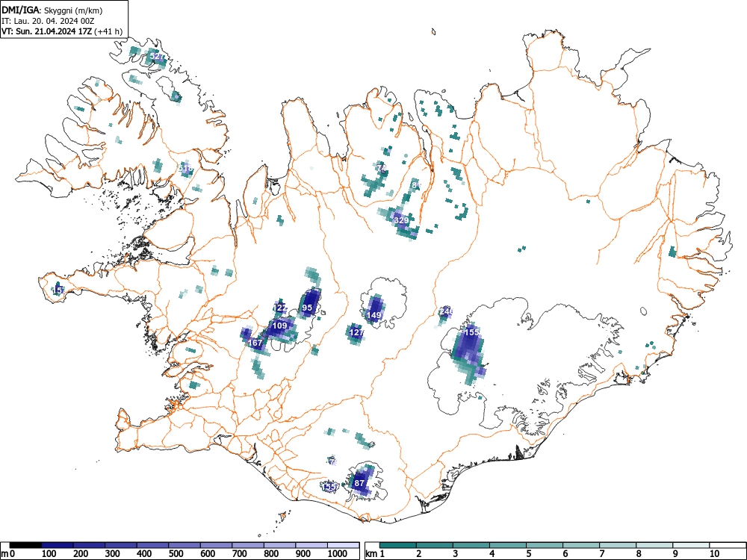Click the 95 visibility value label
Screen dimensions: 747x560
point(307,308)
